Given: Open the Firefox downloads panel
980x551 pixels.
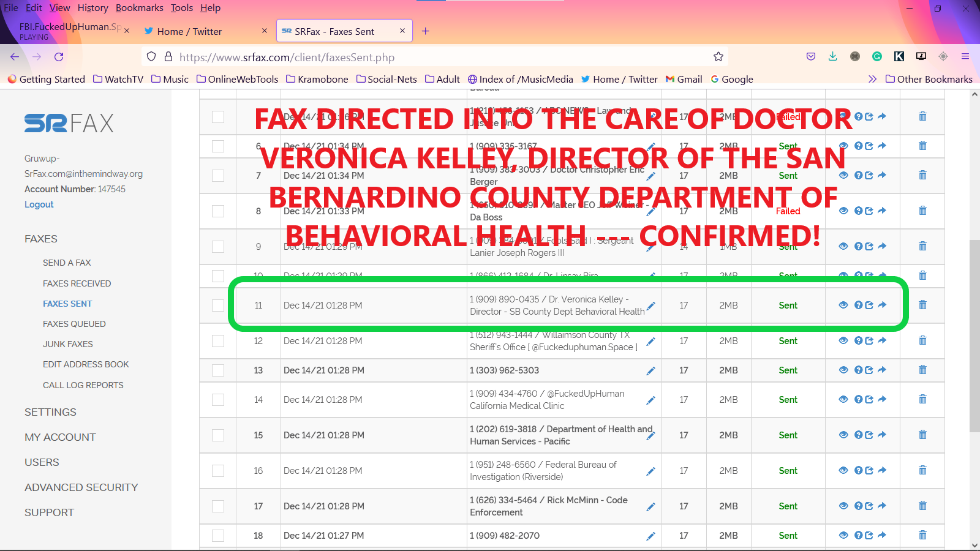Looking at the screenshot, I should pyautogui.click(x=832, y=56).
